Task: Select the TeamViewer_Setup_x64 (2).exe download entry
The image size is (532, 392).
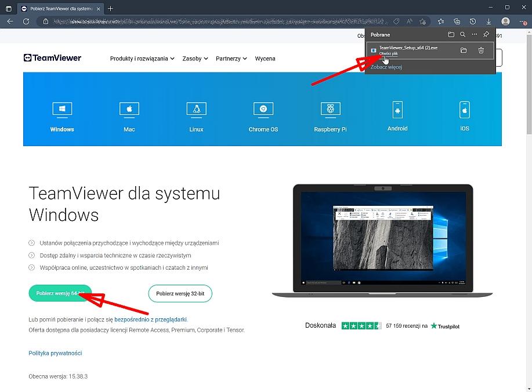Action: click(x=430, y=50)
